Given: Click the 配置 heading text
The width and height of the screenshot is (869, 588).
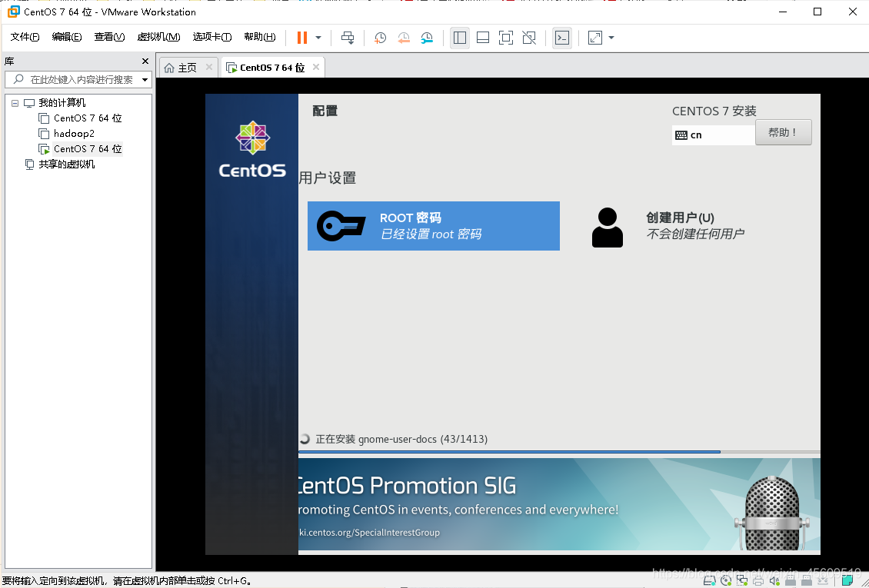Looking at the screenshot, I should tap(325, 111).
